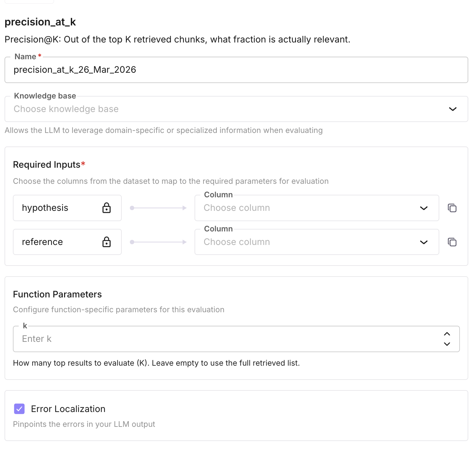Click the lock icon on the hypothesis input
The image size is (476, 450).
click(107, 208)
